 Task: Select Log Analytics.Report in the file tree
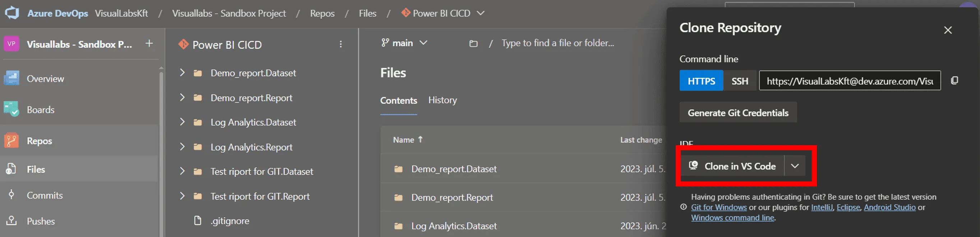pos(251,147)
